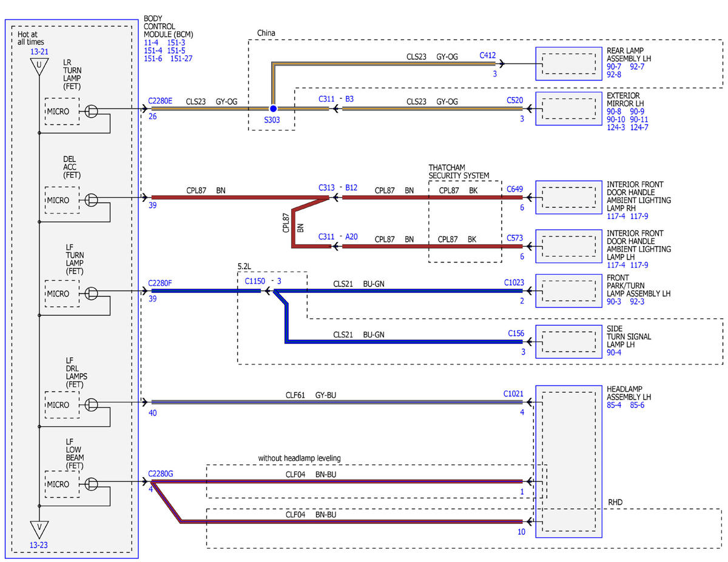
Task: Click connector C1021 on headlamp
Action: (x=513, y=393)
